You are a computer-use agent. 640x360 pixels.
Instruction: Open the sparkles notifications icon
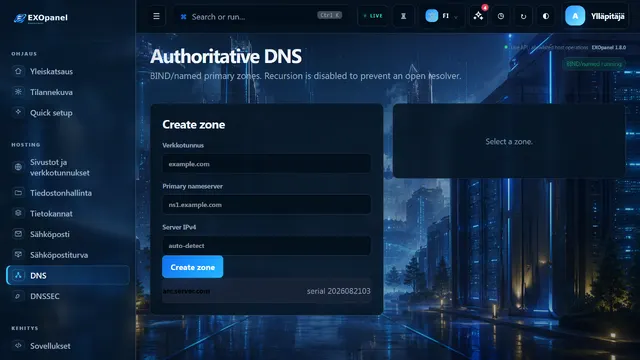click(478, 16)
